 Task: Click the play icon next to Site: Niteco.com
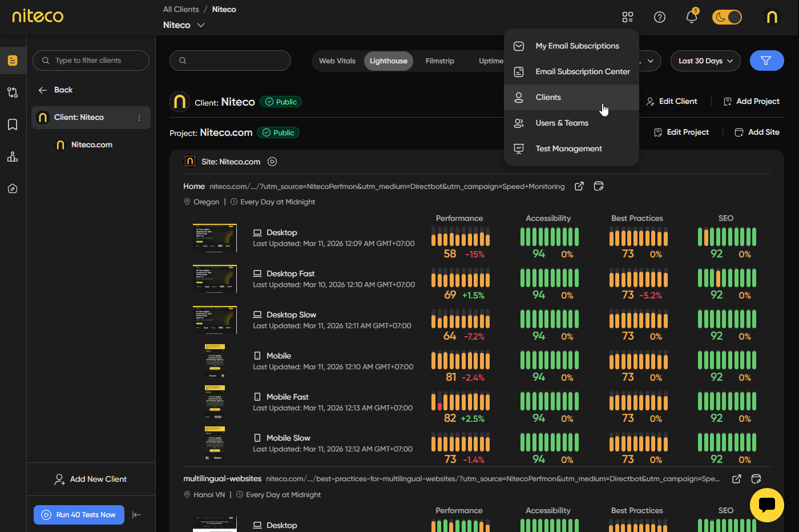point(272,162)
